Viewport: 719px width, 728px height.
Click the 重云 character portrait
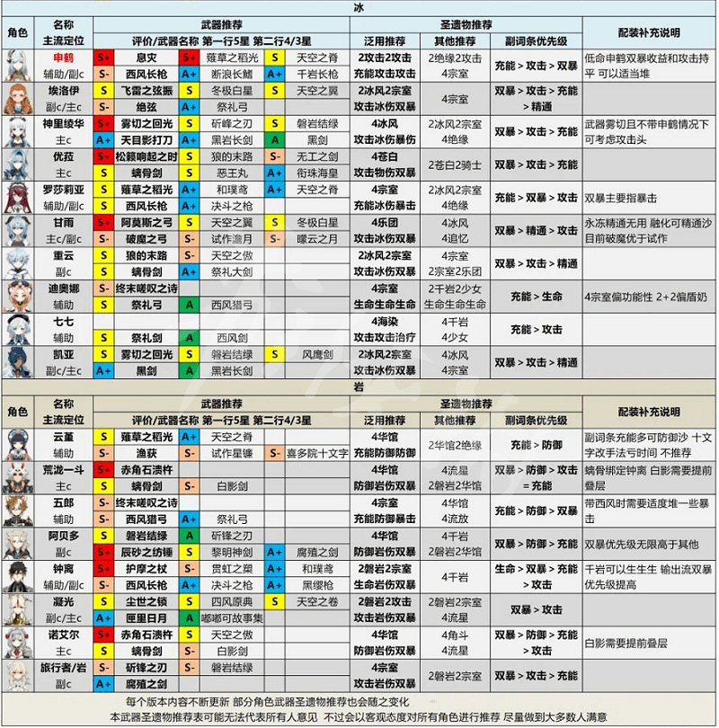pos(18,263)
